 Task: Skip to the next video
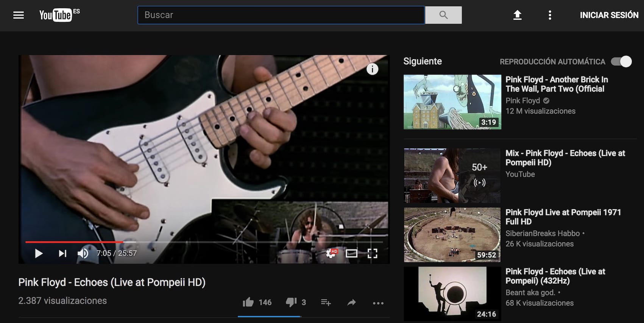(62, 253)
